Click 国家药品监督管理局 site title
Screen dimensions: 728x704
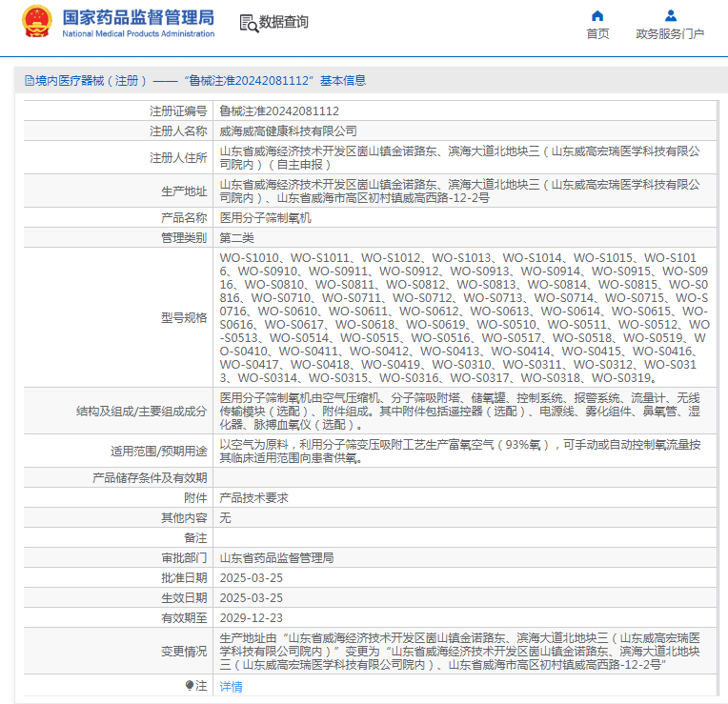[138, 18]
